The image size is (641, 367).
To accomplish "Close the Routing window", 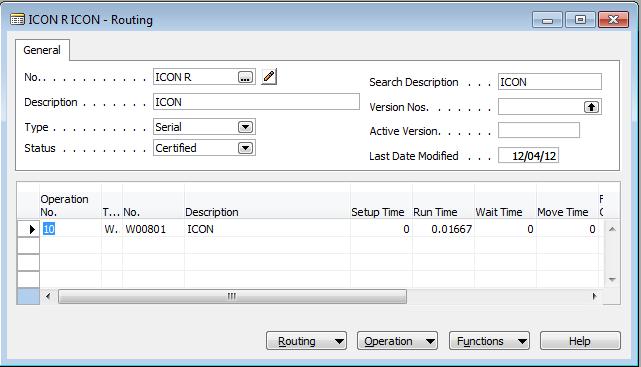I will coord(613,20).
